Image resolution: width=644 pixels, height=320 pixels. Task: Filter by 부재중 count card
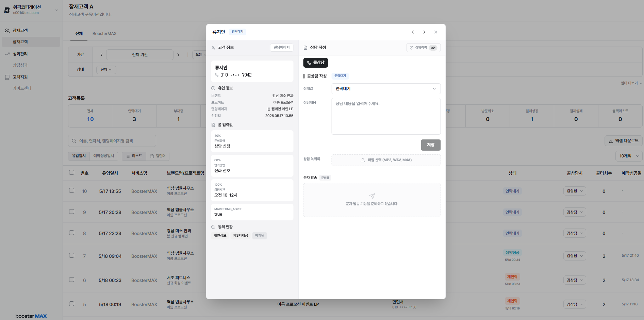coord(179,116)
